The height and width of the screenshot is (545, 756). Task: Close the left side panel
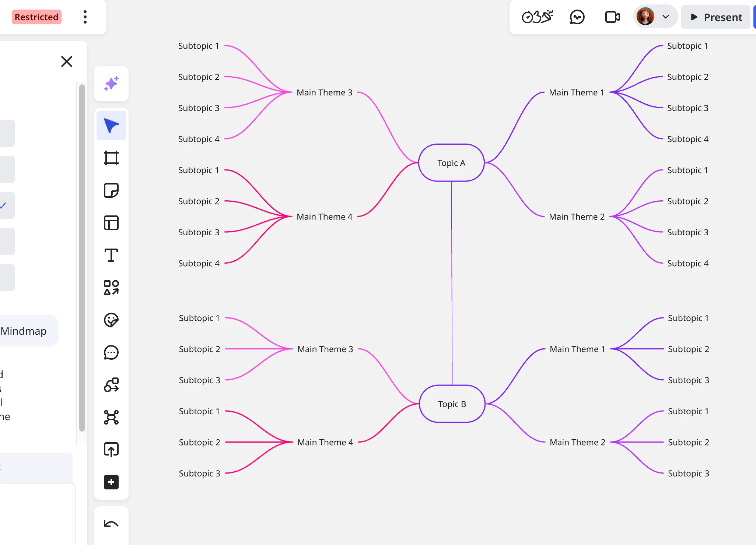67,61
